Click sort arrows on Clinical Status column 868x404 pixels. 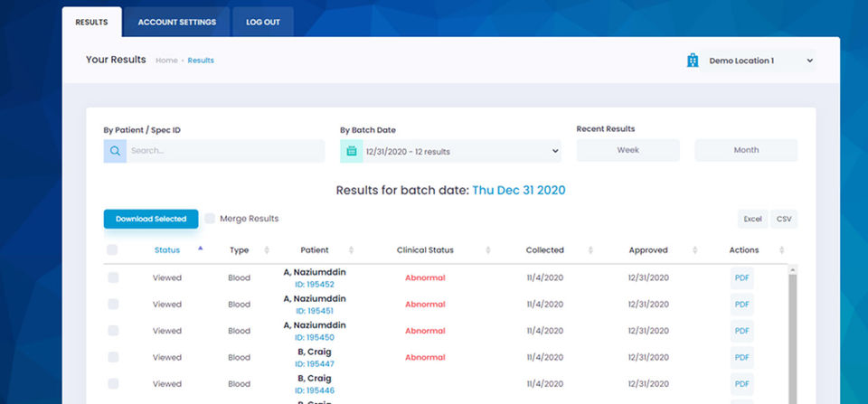(x=487, y=250)
